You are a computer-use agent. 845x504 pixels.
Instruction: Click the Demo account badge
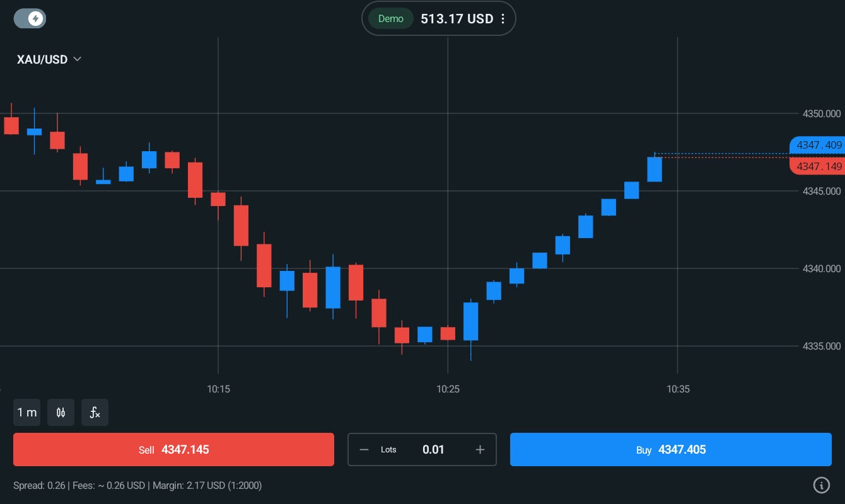coord(390,19)
